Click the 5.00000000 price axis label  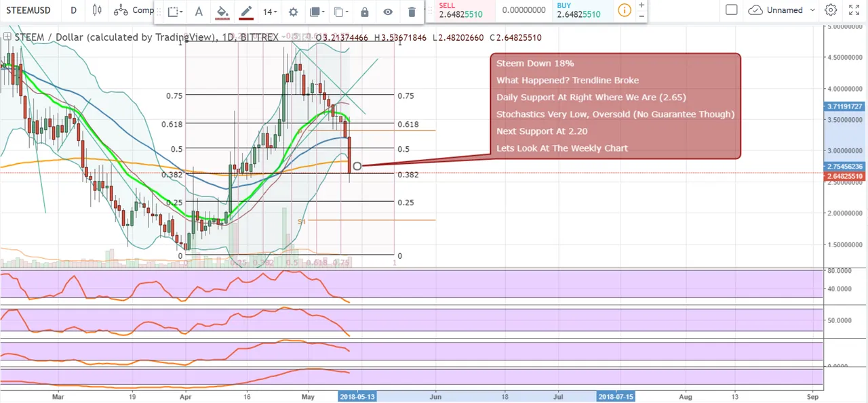tap(844, 26)
